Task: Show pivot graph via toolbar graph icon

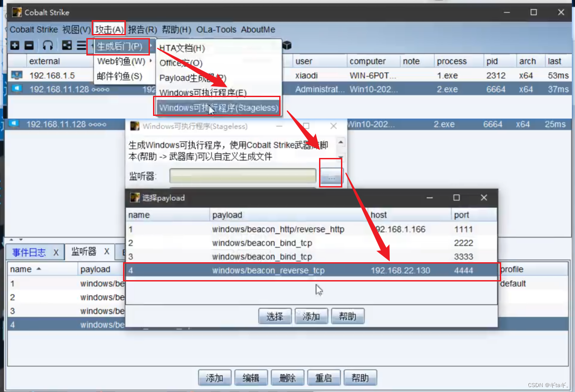Action: [x=67, y=46]
